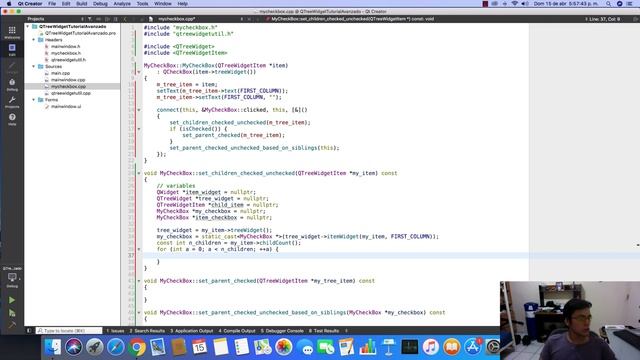Open the File menu
The image size is (640, 360).
(x=52, y=4)
